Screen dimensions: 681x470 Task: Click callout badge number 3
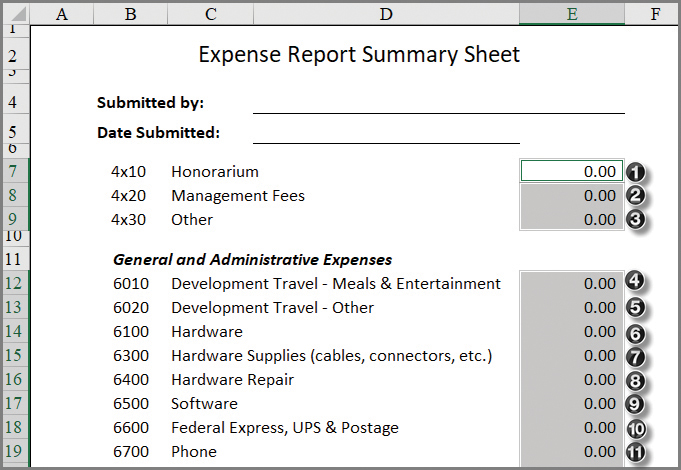(x=636, y=220)
